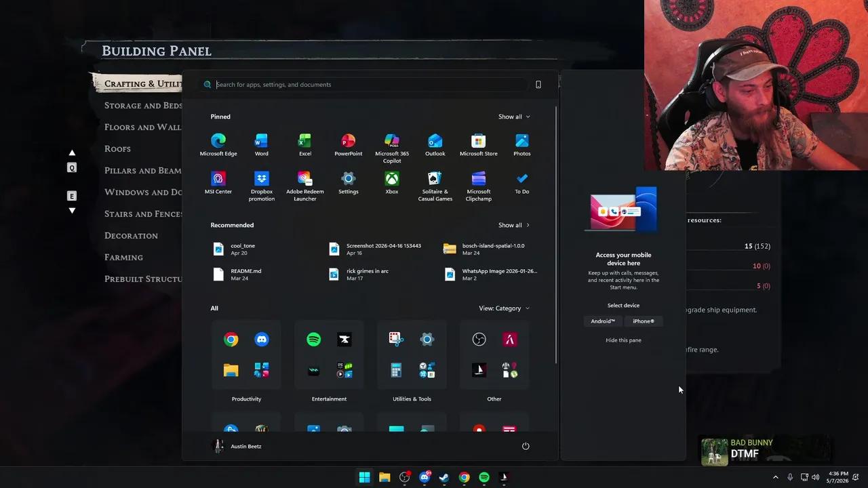The width and height of the screenshot is (868, 488).
Task: Open the clock and date panel
Action: click(x=838, y=477)
